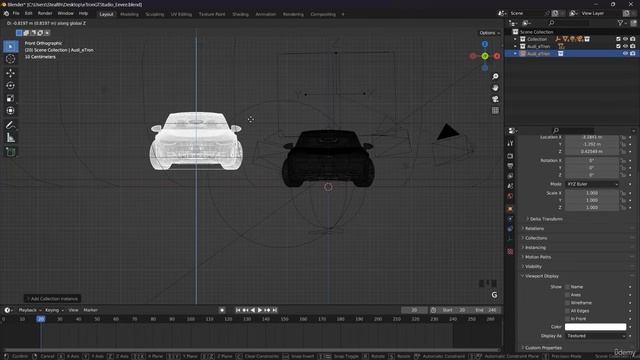Screen dimensions: 640x360
Task: Select the Scale tool in toolbar
Action: pos(11,98)
